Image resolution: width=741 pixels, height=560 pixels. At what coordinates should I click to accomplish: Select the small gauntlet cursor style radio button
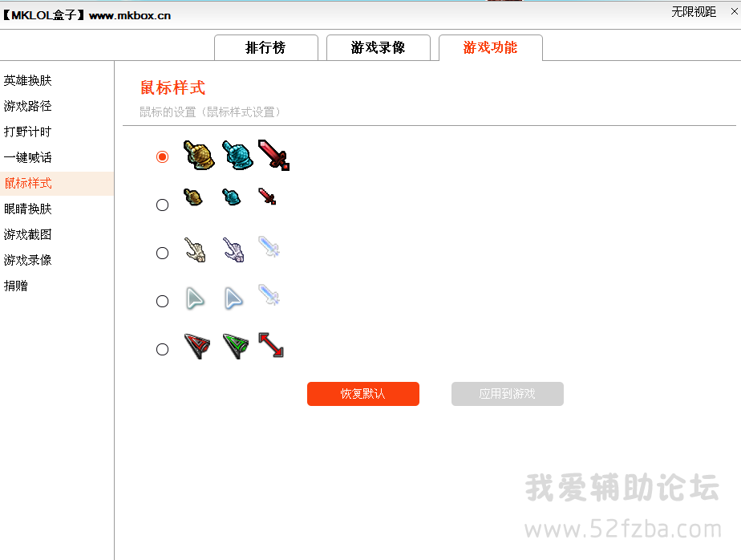162,205
